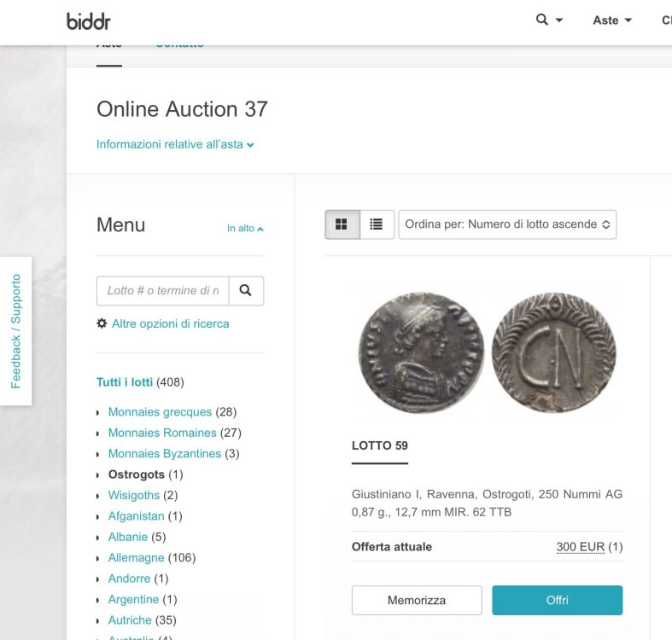The height and width of the screenshot is (640, 672).
Task: Open Monnaies Romaines category
Action: click(x=162, y=433)
